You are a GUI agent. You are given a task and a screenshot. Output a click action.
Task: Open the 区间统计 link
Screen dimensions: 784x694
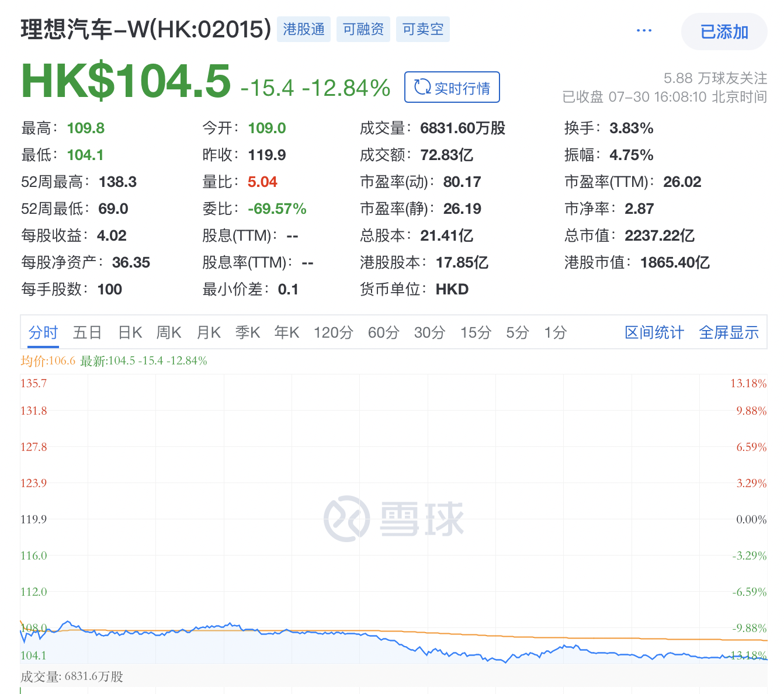coord(654,333)
